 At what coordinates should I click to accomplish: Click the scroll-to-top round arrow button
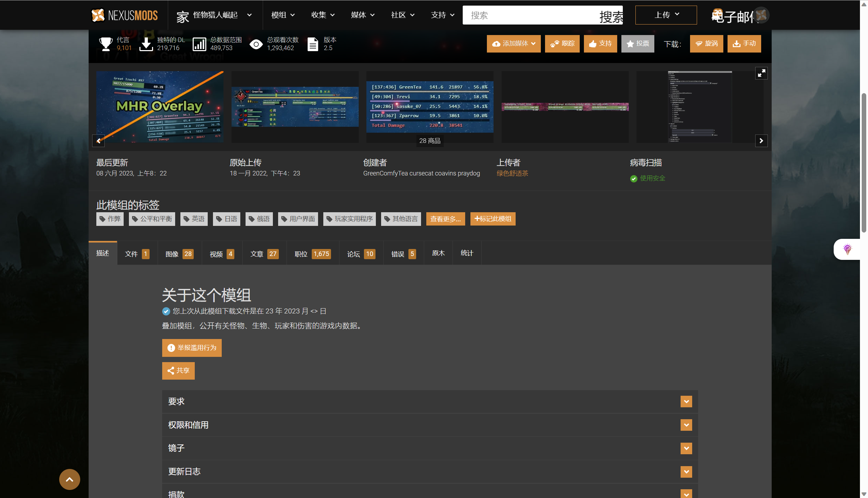[x=69, y=479]
